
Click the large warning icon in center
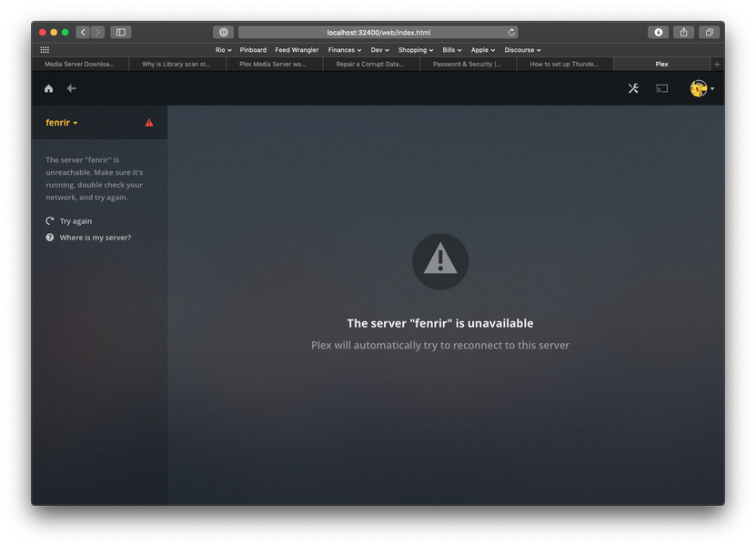pyautogui.click(x=440, y=261)
